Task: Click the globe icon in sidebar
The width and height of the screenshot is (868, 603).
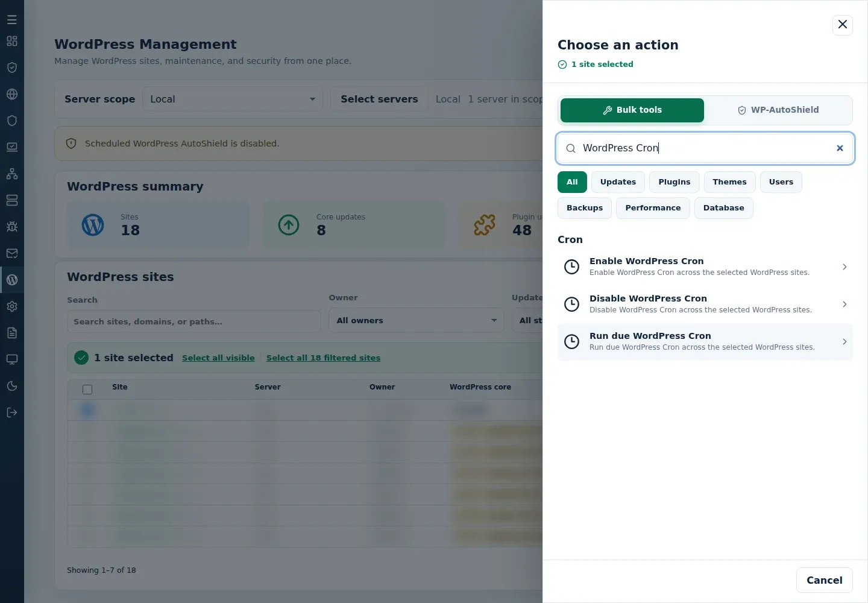Action: click(x=12, y=94)
